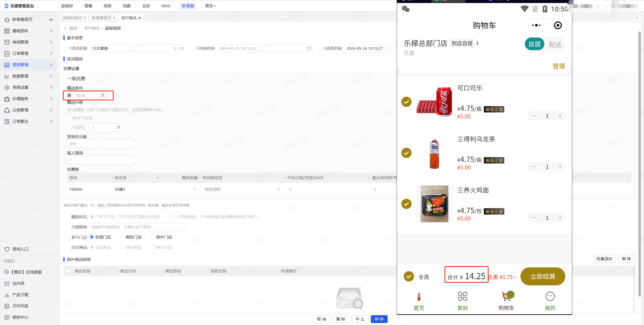644x325 pixels.
Task: Open the tab list chevron at far right
Action: (x=636, y=18)
